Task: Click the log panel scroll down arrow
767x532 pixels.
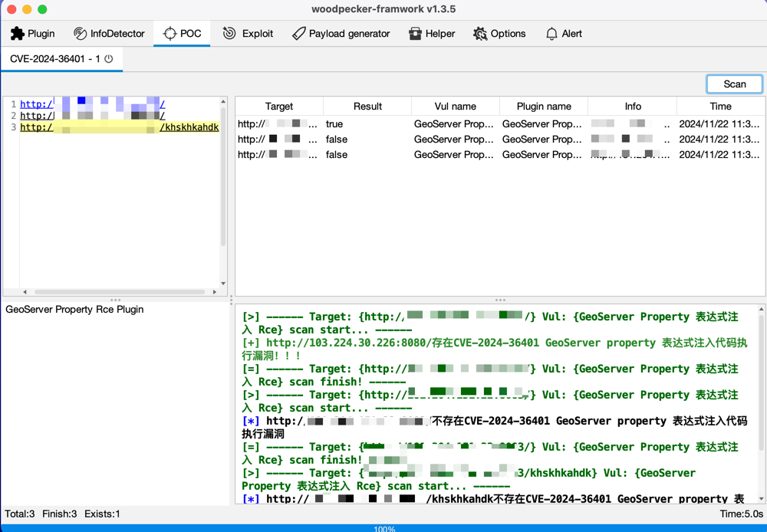Action: coord(761,499)
